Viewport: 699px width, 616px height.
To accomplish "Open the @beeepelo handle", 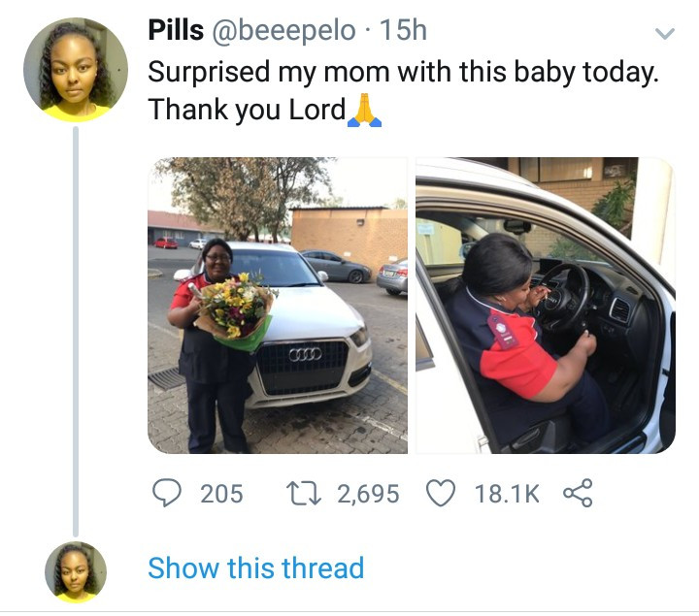I will pyautogui.click(x=283, y=31).
